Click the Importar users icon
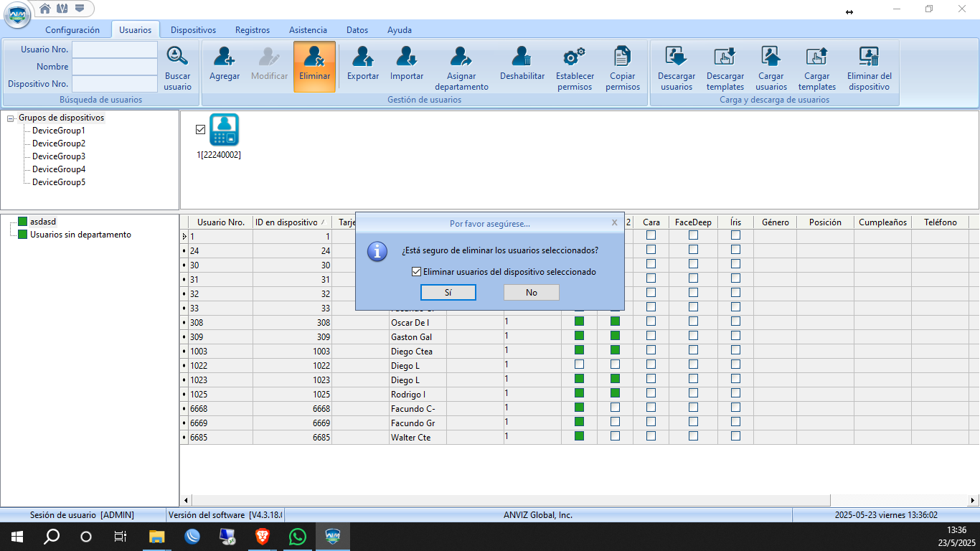980x551 pixels. 407,56
